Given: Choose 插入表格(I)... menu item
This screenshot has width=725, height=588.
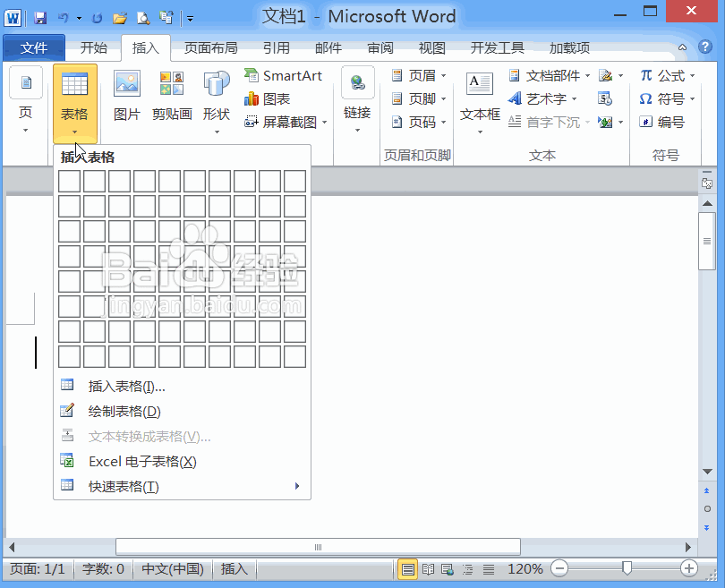Looking at the screenshot, I should 183,386.
